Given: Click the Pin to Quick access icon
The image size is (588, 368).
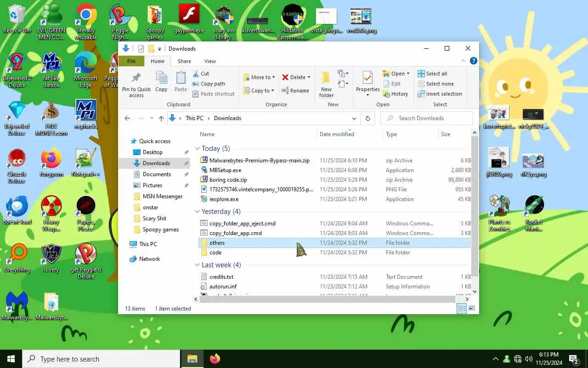Looking at the screenshot, I should pyautogui.click(x=136, y=78).
